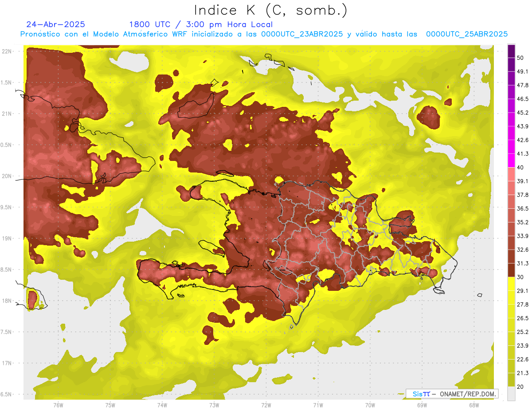Click the latitude label '18N'
532x411 pixels.
(x=7, y=301)
